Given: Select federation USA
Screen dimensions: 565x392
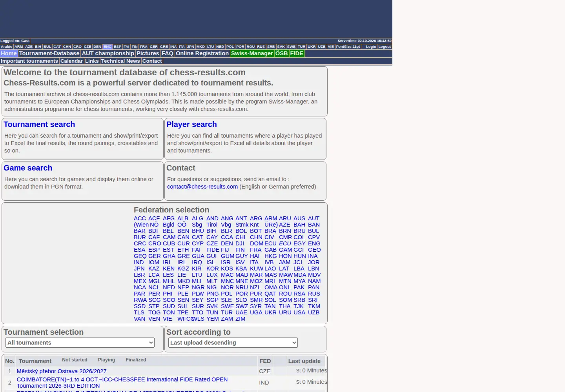Looking at the screenshot, I should coord(299,312).
